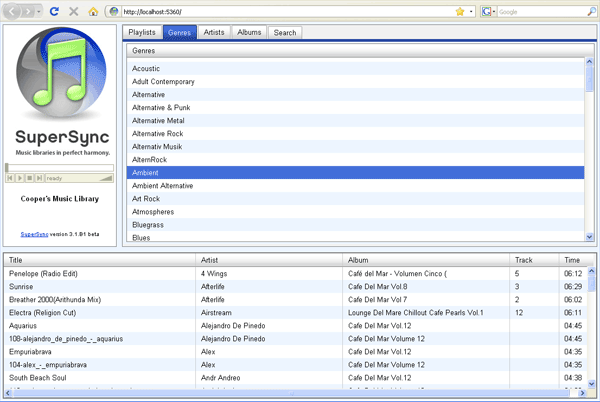Image resolution: width=600 pixels, height=402 pixels.
Task: Click genres list scroll down arrow
Action: pyautogui.click(x=589, y=237)
